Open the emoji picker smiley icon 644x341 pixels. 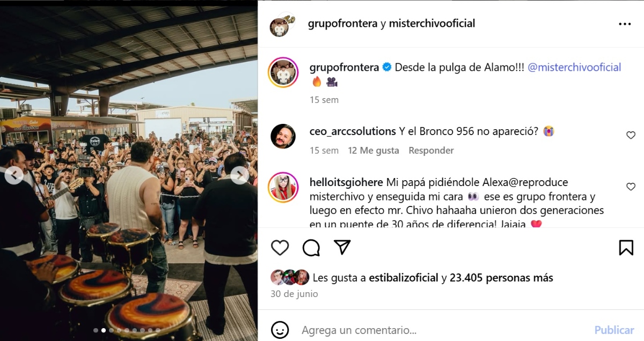[280, 330]
